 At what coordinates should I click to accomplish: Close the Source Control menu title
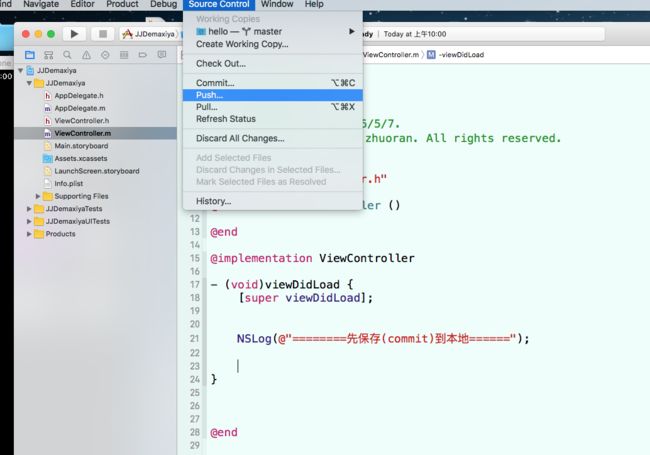tap(219, 4)
